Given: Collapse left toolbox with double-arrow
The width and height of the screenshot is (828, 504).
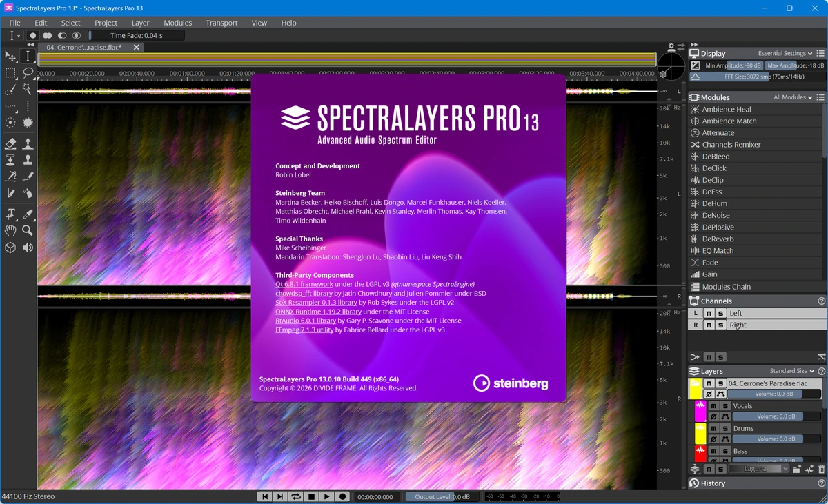Looking at the screenshot, I should pos(30,45).
